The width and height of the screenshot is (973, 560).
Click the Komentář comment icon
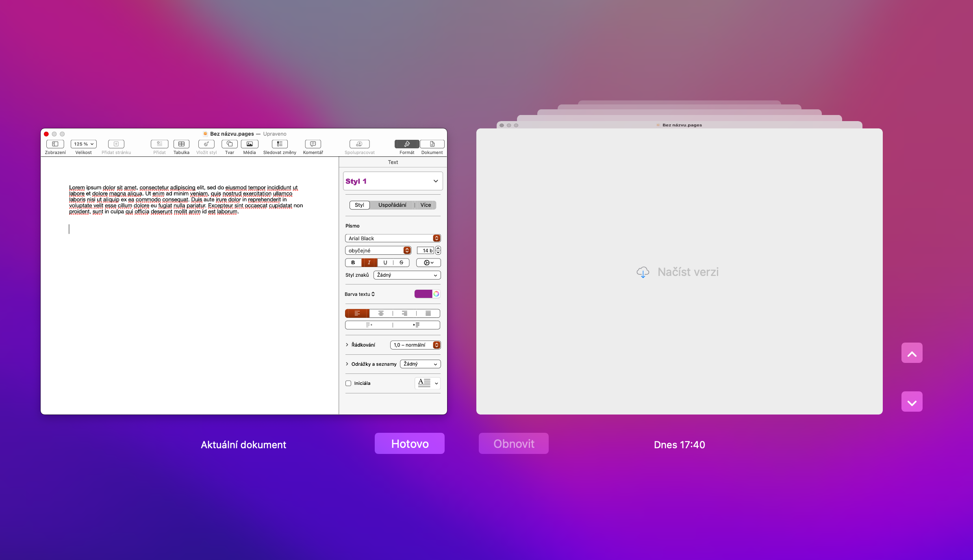(x=313, y=144)
